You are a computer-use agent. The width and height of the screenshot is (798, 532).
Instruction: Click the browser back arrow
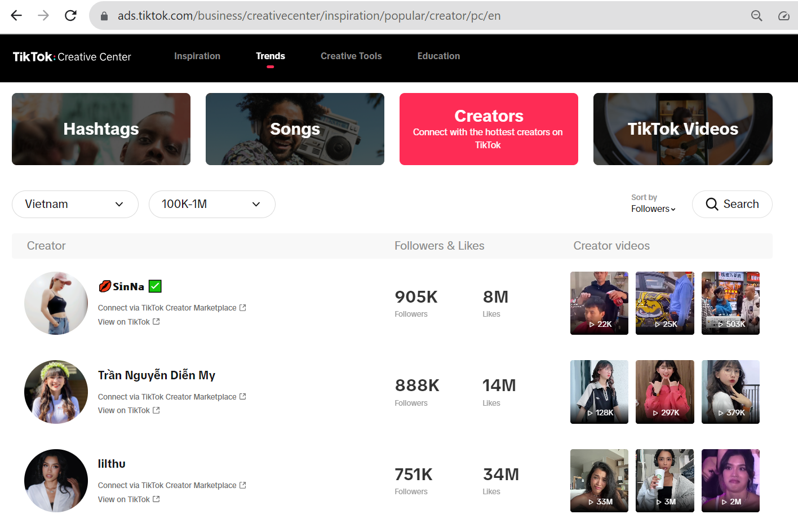pyautogui.click(x=16, y=15)
